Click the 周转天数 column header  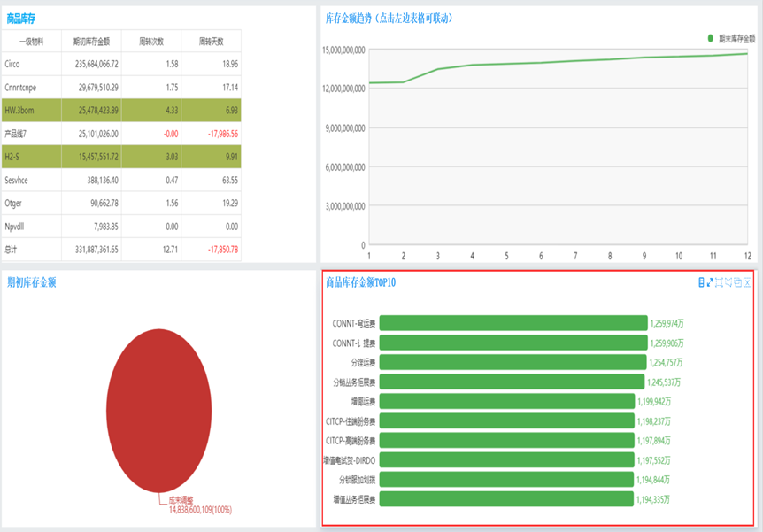pyautogui.click(x=212, y=42)
